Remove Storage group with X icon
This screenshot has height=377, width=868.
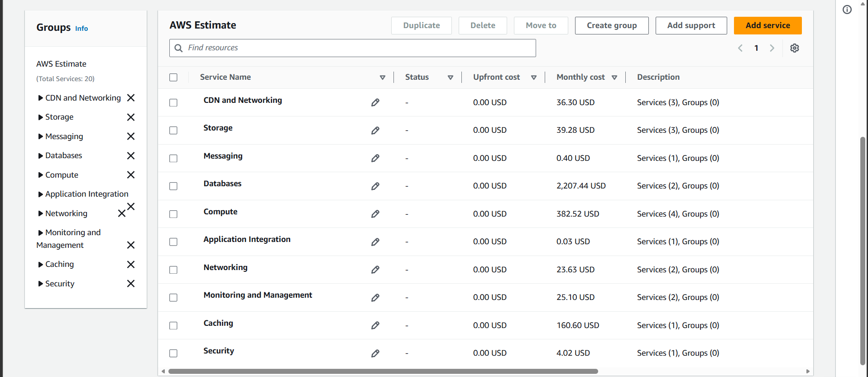pos(131,117)
